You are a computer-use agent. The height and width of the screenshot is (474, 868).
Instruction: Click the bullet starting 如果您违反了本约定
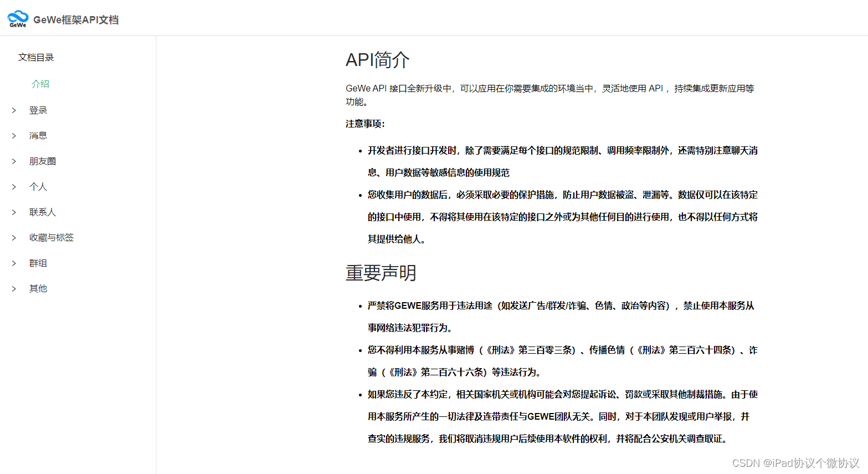tap(563, 416)
